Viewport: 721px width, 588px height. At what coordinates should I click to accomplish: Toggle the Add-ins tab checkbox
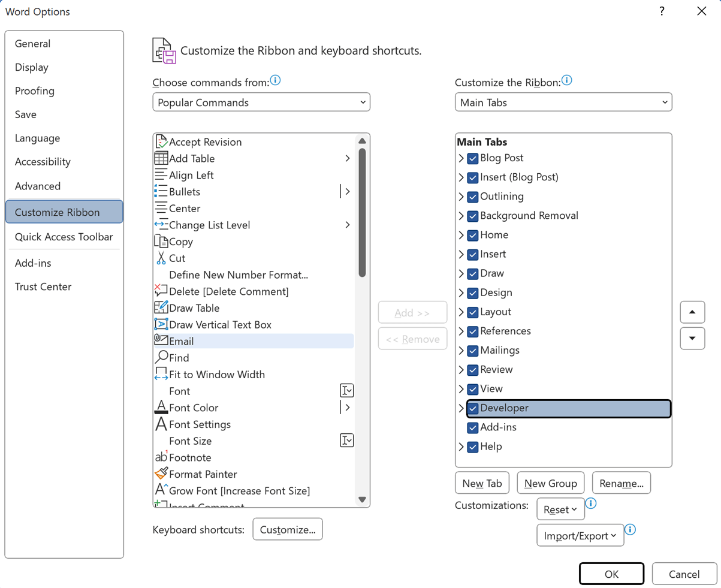[x=473, y=428]
